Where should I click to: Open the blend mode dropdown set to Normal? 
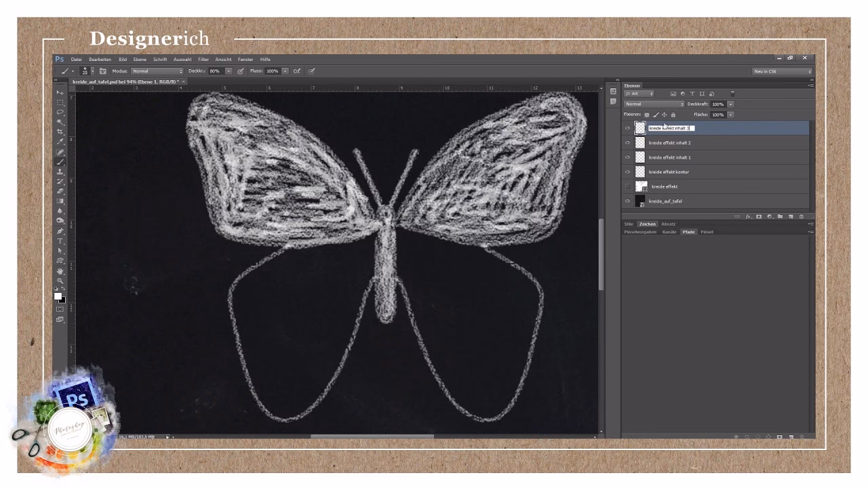(x=654, y=104)
